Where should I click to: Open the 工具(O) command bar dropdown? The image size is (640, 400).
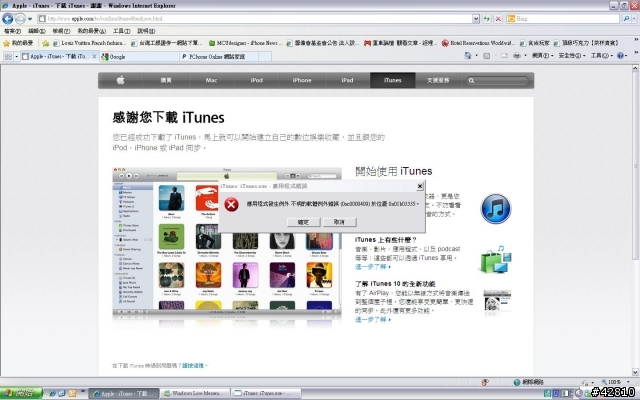click(602, 56)
